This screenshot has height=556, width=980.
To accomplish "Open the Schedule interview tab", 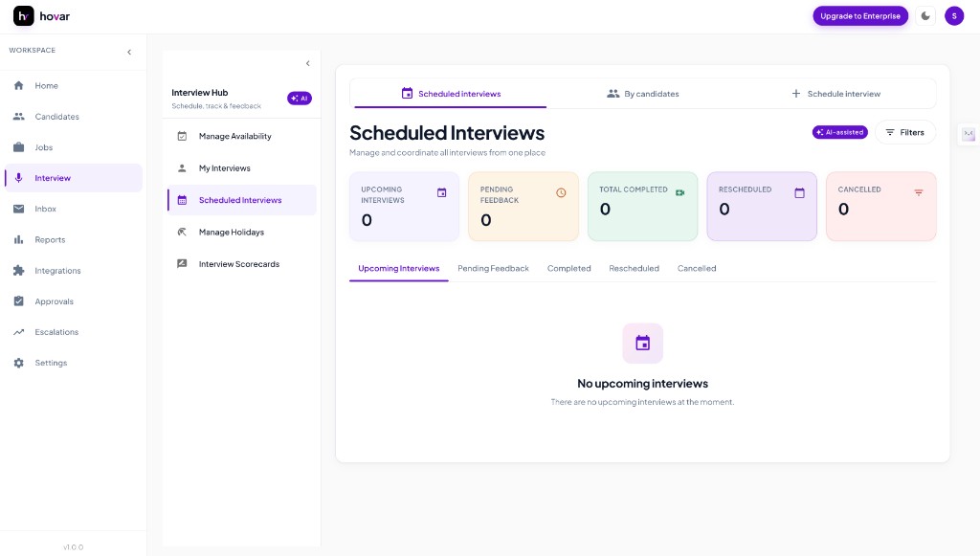I will pos(835,94).
